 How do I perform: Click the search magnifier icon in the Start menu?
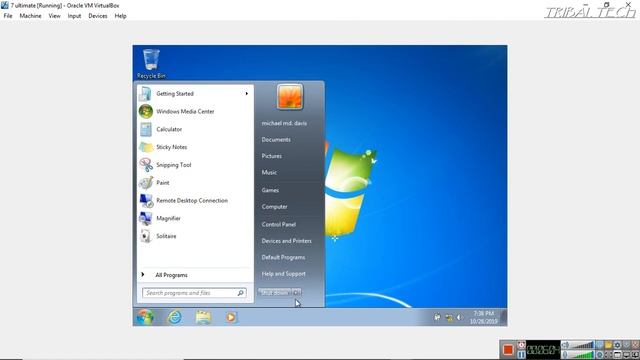[240, 293]
